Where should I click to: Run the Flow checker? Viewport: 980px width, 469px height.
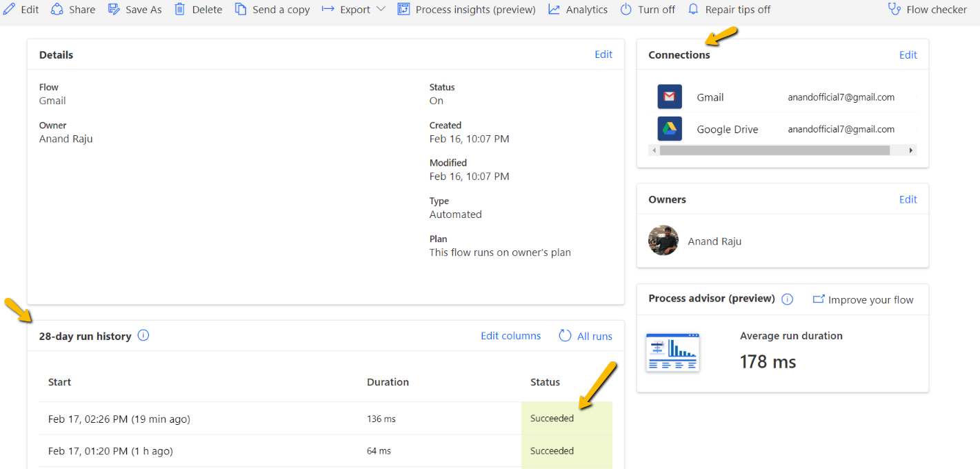pos(927,9)
